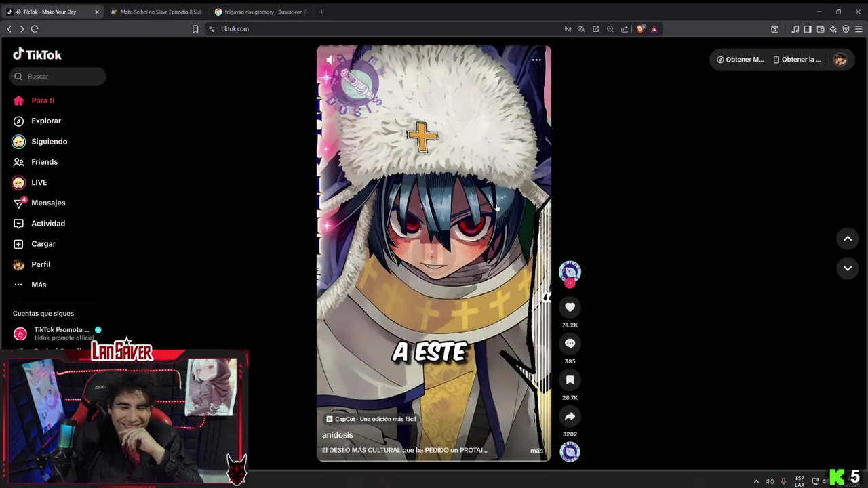Open the anidosis username link

[x=338, y=435]
